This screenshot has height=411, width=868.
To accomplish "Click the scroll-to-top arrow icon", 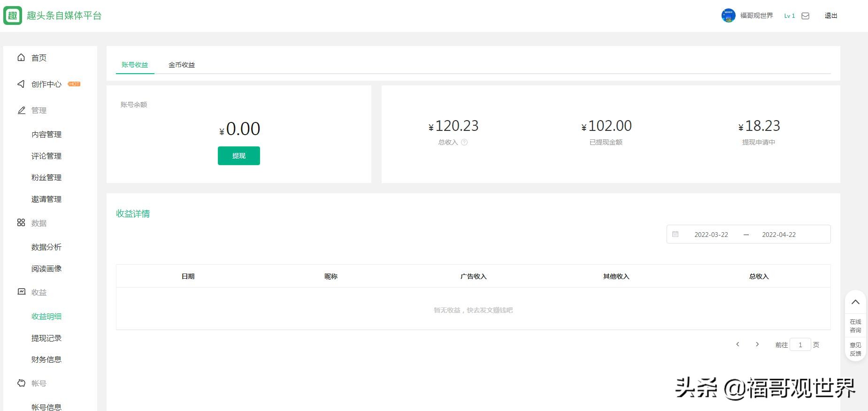I will (x=855, y=302).
